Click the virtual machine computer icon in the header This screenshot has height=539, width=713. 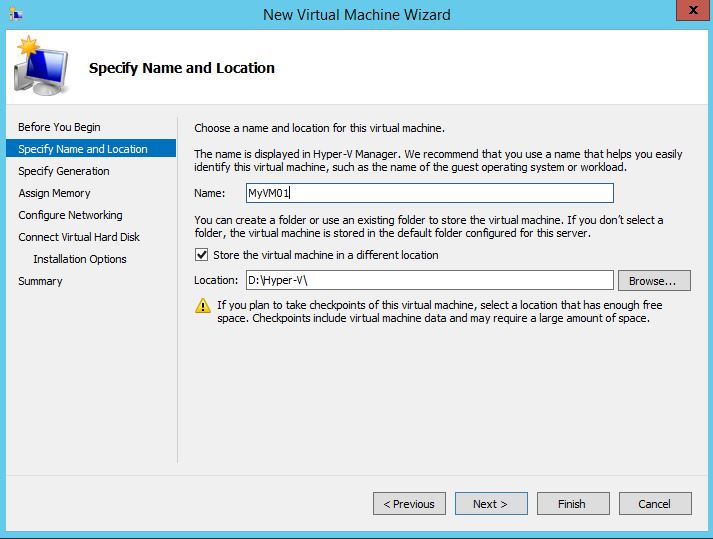point(41,65)
